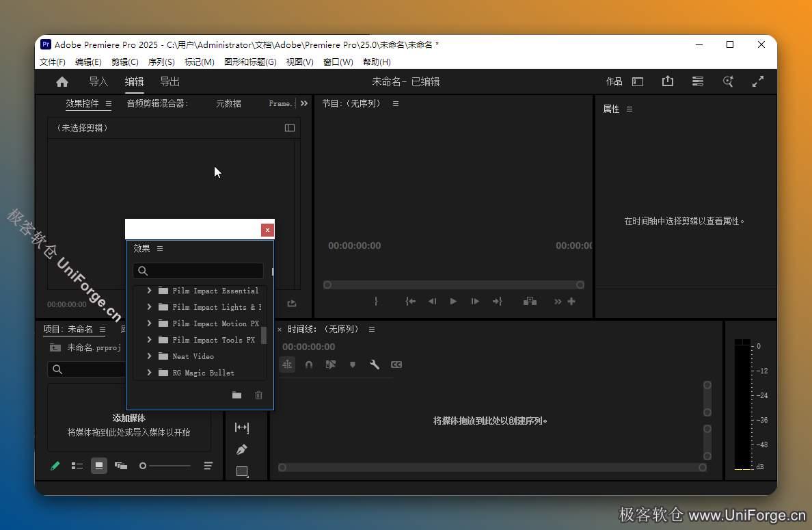Click the Effects panel search field
Image resolution: width=812 pixels, height=530 pixels.
pyautogui.click(x=198, y=271)
